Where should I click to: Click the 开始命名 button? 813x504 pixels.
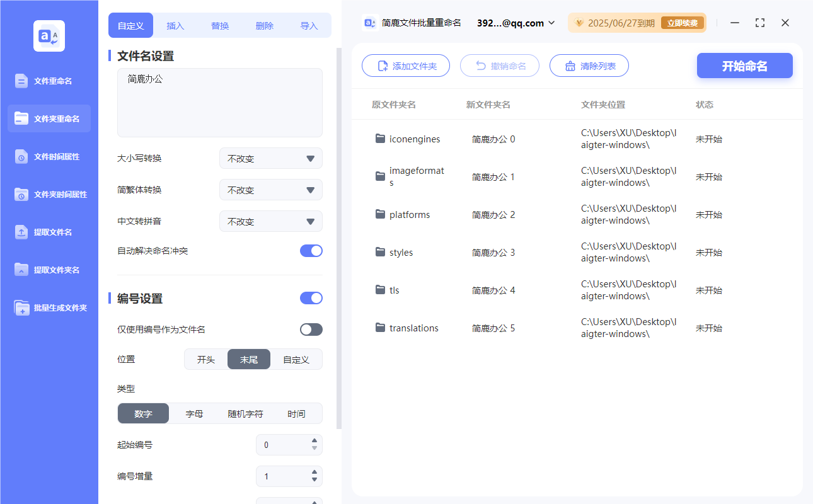[x=744, y=65]
